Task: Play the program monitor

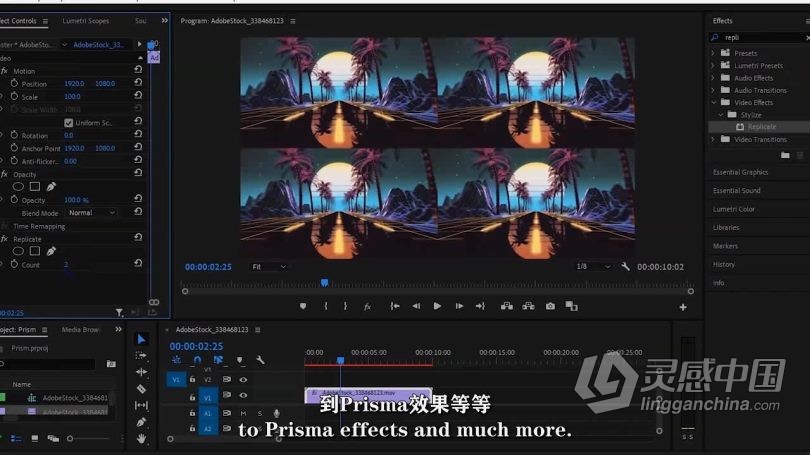Action: tap(437, 306)
